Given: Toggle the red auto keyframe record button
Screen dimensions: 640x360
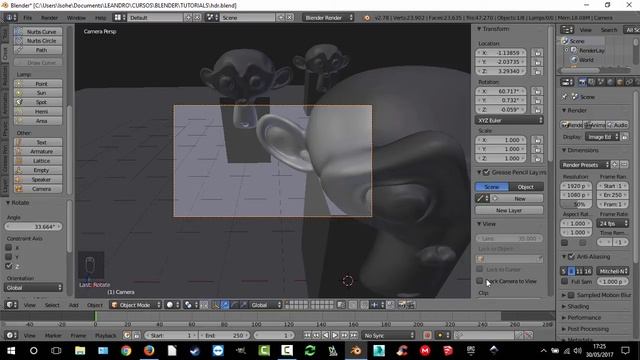Looking at the screenshot, I should coord(427,335).
